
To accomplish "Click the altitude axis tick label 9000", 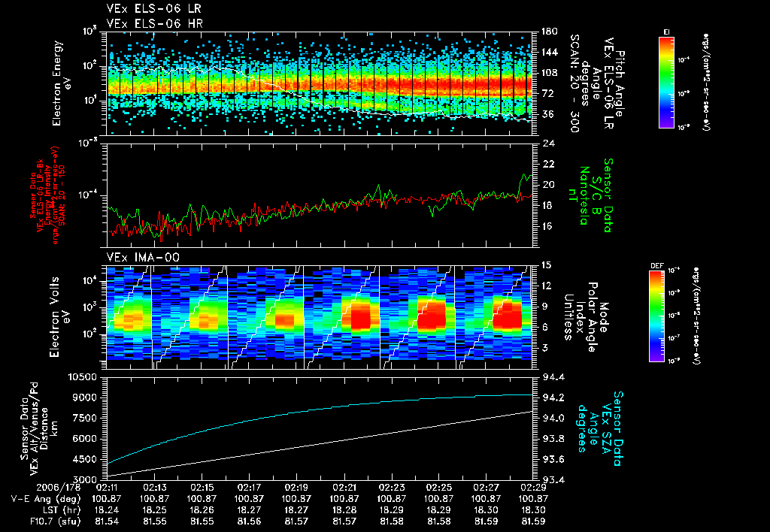I will [84, 397].
